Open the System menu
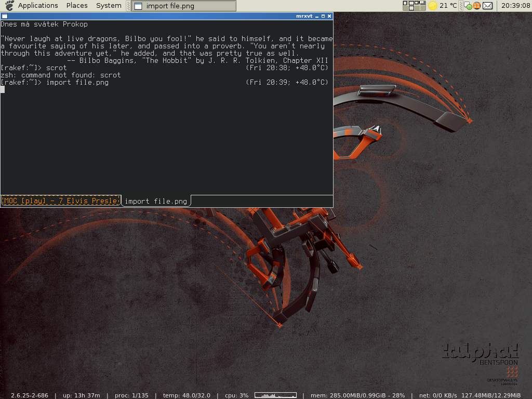 109,5
